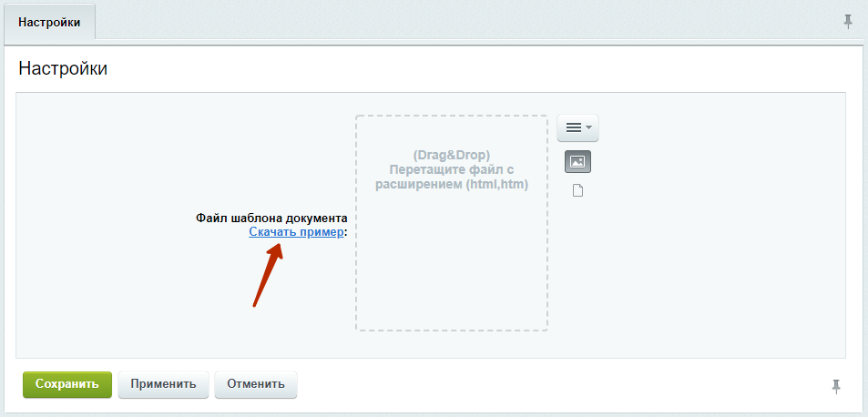
Task: Click the Файл шаблона документа label
Action: click(271, 218)
